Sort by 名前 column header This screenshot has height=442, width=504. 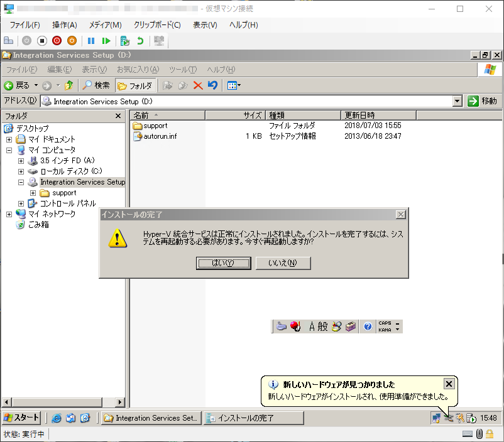168,115
